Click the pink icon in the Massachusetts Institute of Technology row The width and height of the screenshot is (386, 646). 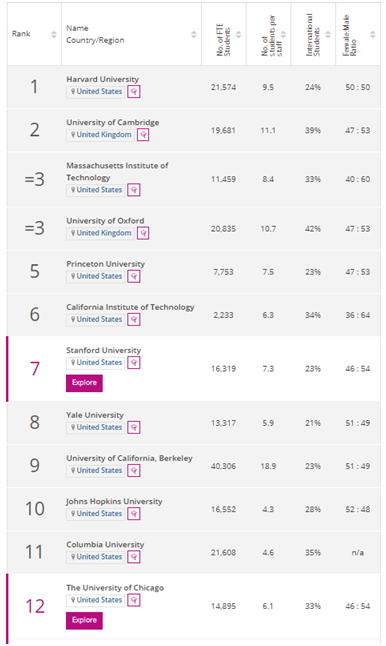[134, 190]
